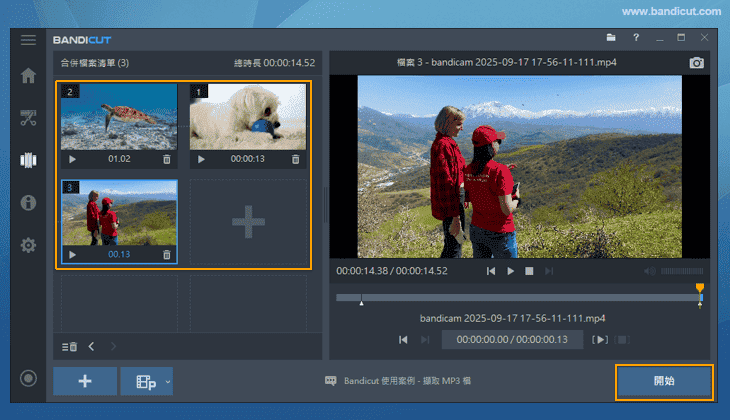The height and width of the screenshot is (420, 730).
Task: Open the Settings gear in sidebar
Action: tap(28, 245)
